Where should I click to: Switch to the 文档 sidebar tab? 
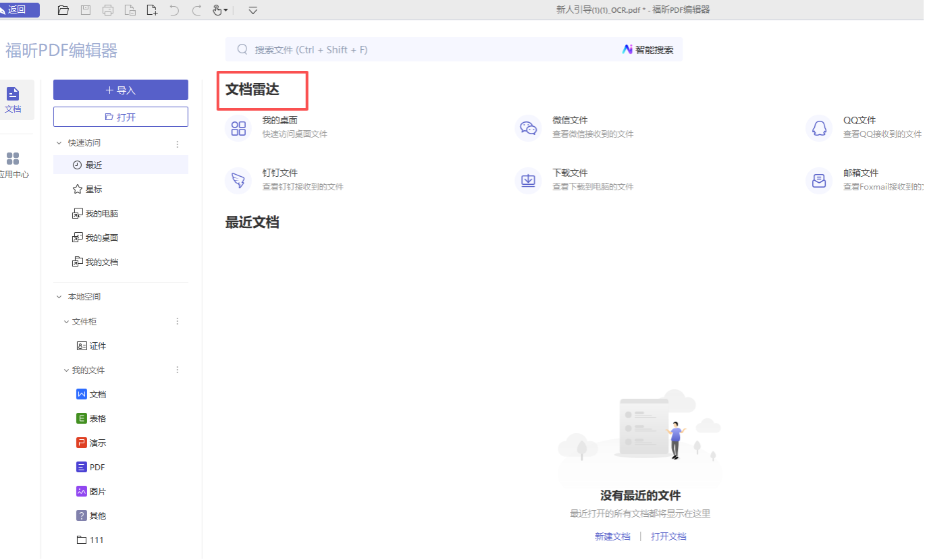pos(13,100)
